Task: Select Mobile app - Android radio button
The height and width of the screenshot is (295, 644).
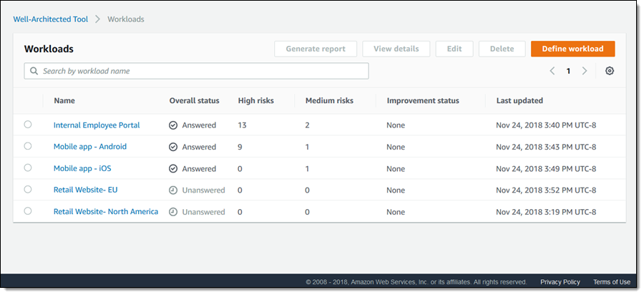Action: tap(28, 146)
